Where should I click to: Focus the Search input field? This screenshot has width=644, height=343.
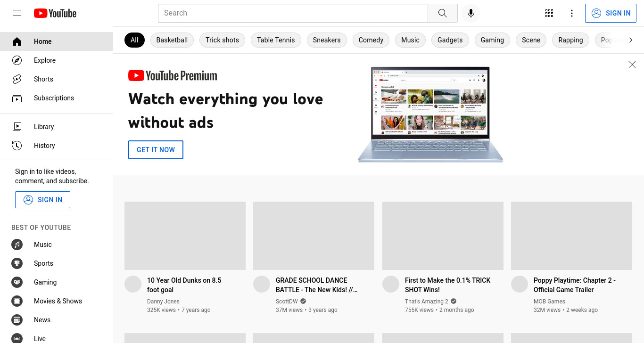tap(293, 13)
